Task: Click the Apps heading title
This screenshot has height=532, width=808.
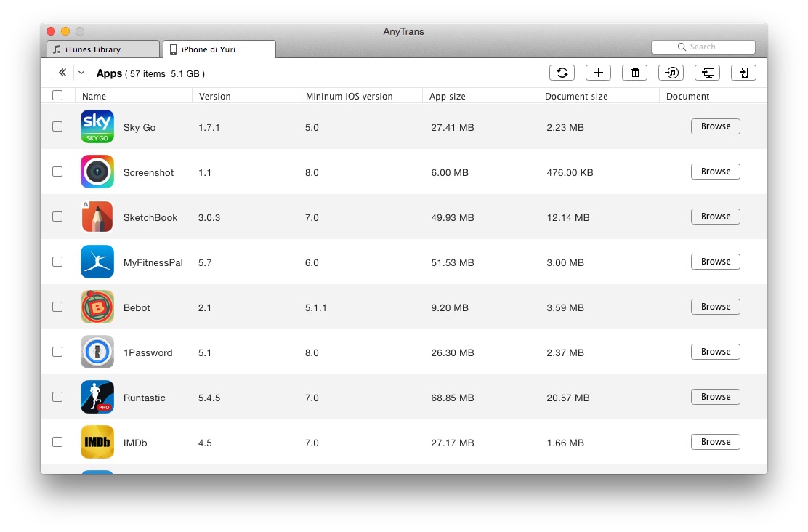Action: point(109,73)
